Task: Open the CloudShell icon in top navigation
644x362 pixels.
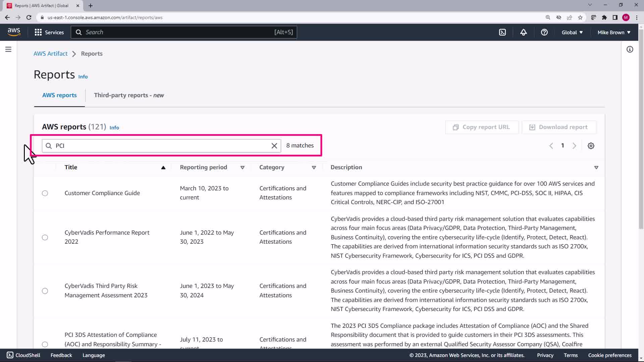Action: point(502,32)
